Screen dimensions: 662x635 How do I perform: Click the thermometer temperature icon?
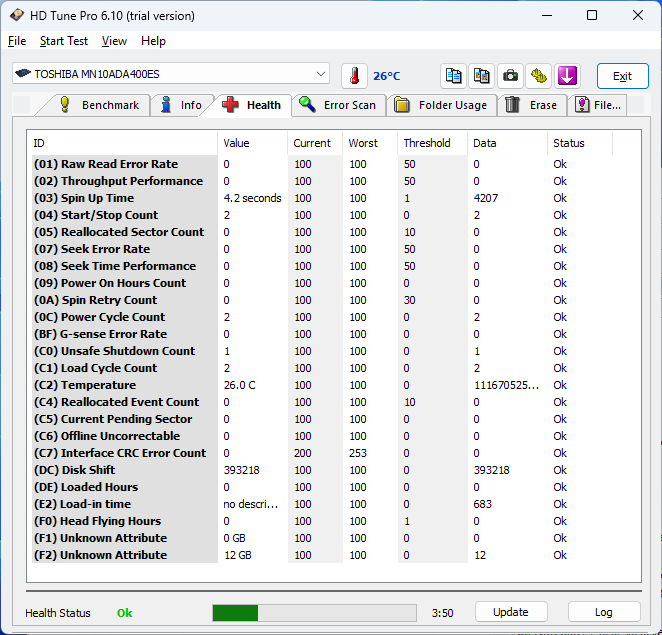pyautogui.click(x=354, y=76)
